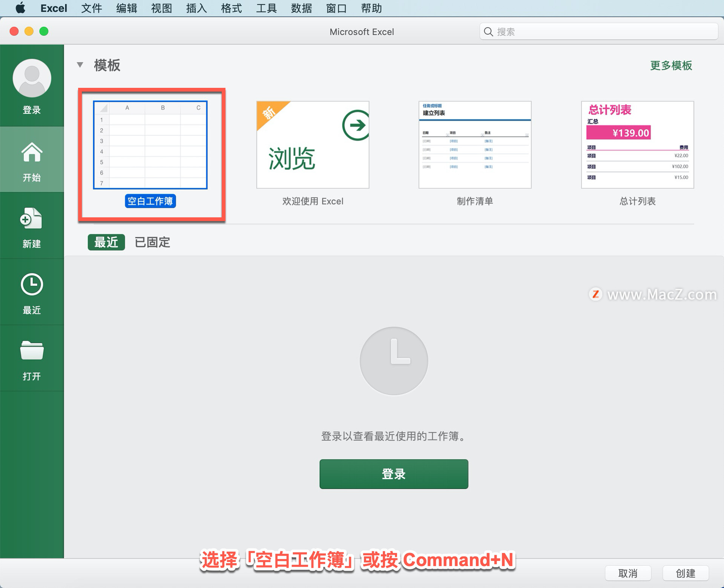Open the 最近 clock icon in sidebar
The height and width of the screenshot is (588, 724).
32,284
